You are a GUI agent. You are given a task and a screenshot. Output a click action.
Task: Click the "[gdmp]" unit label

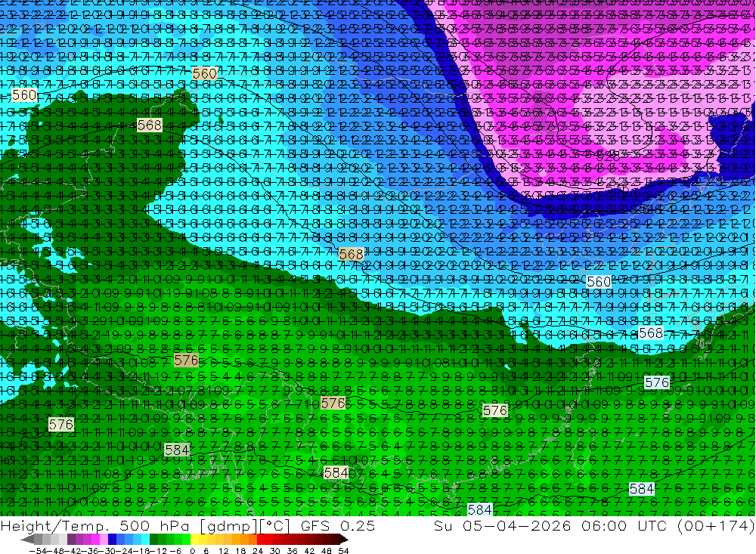pyautogui.click(x=228, y=526)
